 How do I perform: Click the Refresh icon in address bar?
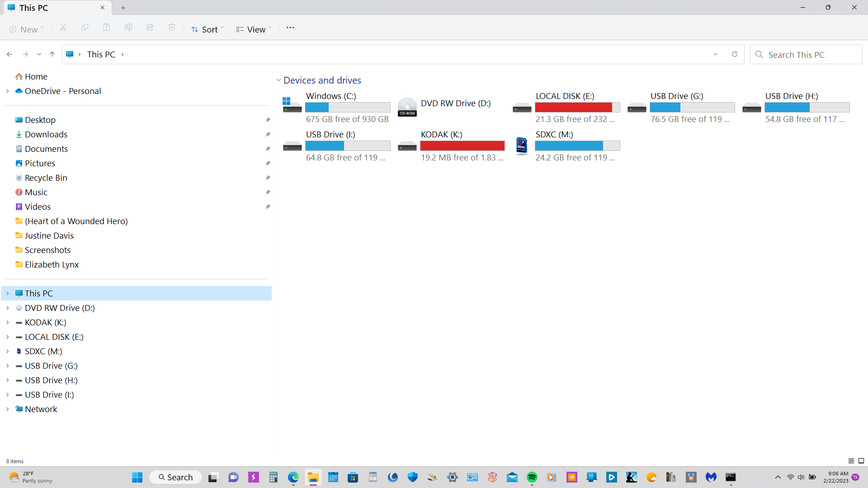pyautogui.click(x=735, y=54)
